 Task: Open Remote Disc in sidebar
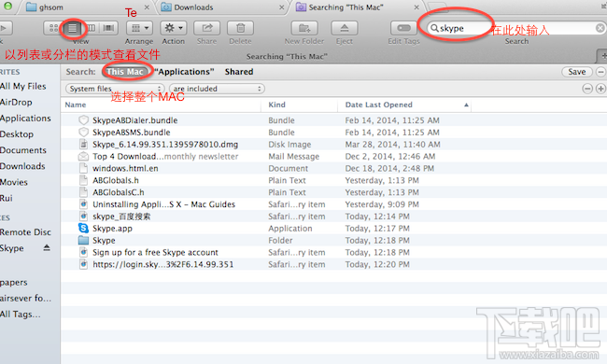(25, 232)
